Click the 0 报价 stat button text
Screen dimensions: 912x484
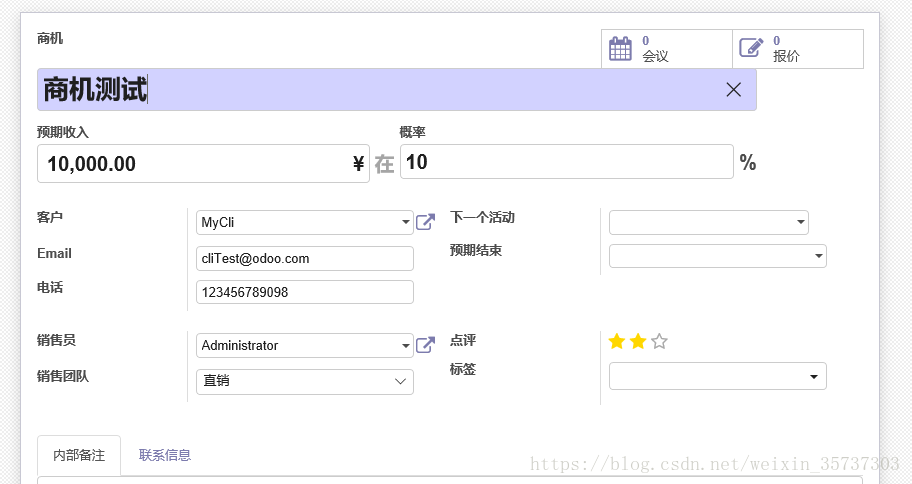pos(786,49)
